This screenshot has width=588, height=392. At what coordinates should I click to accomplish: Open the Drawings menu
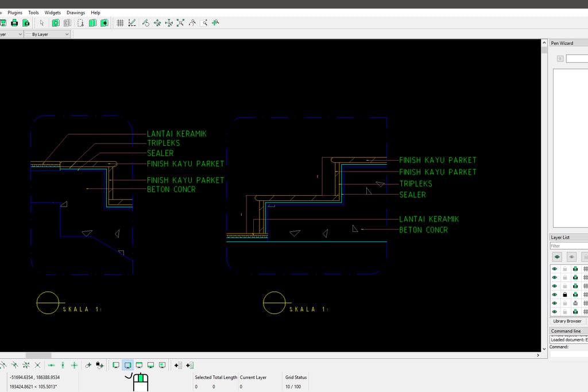pyautogui.click(x=76, y=13)
